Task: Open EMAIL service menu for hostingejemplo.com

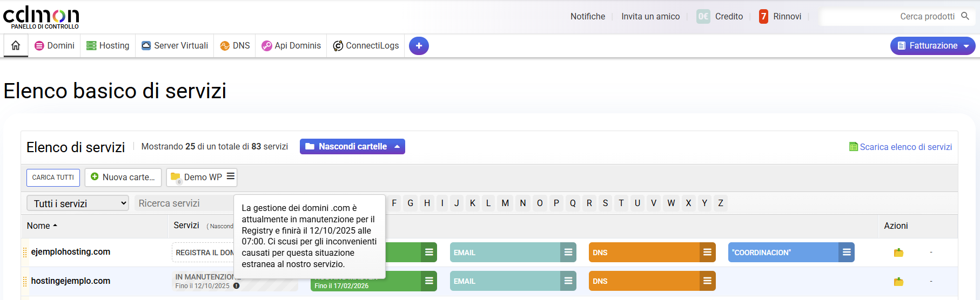Action: [568, 281]
